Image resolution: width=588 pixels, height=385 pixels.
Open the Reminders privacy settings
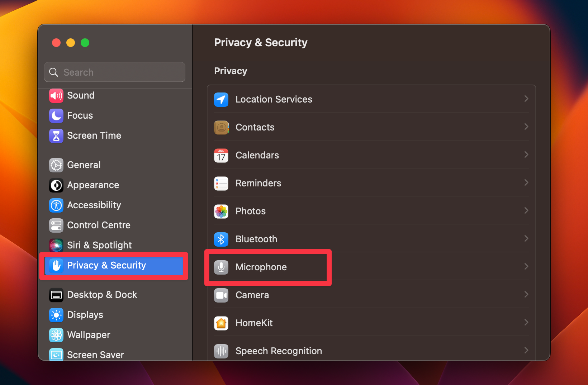[x=258, y=183]
